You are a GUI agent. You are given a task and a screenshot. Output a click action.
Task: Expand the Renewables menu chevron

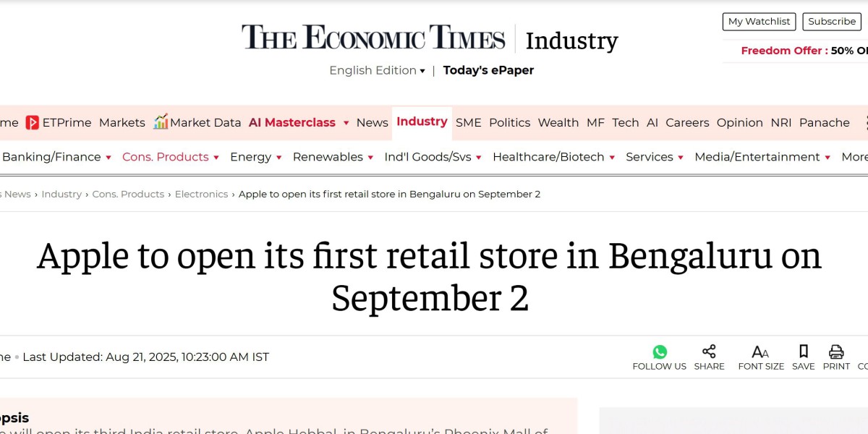(371, 157)
